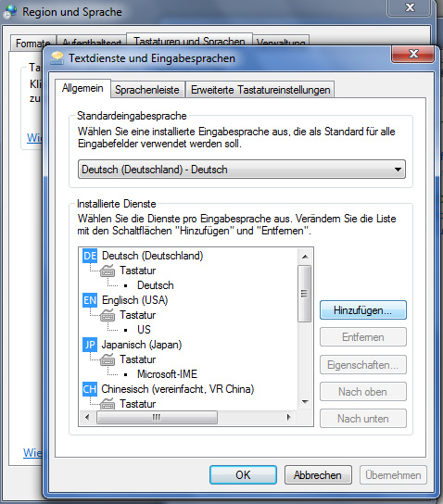Viewport: 443px width, 504px height.
Task: Select Tastatur node under Japanisch (Japan)
Action: click(137, 359)
